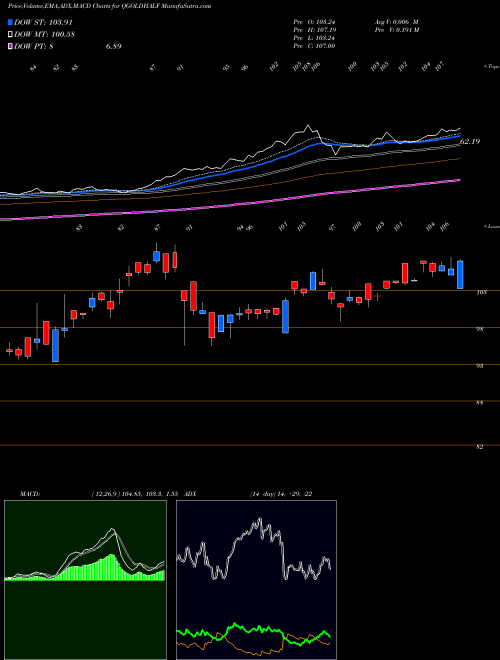Viewport: 500px width, 660px height.
Task: Click the 97 label in the Lows row
Action: 332,228
